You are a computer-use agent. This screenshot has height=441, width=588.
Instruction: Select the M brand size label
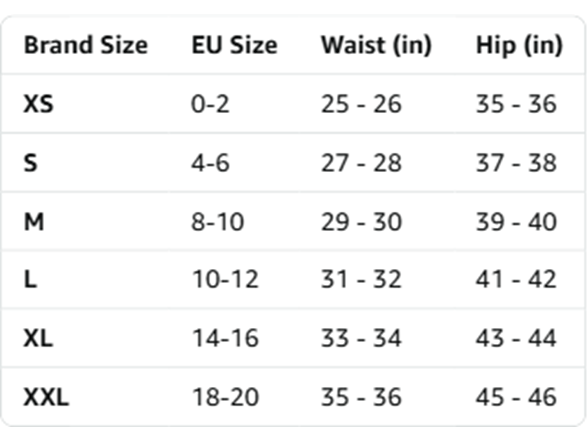34,222
